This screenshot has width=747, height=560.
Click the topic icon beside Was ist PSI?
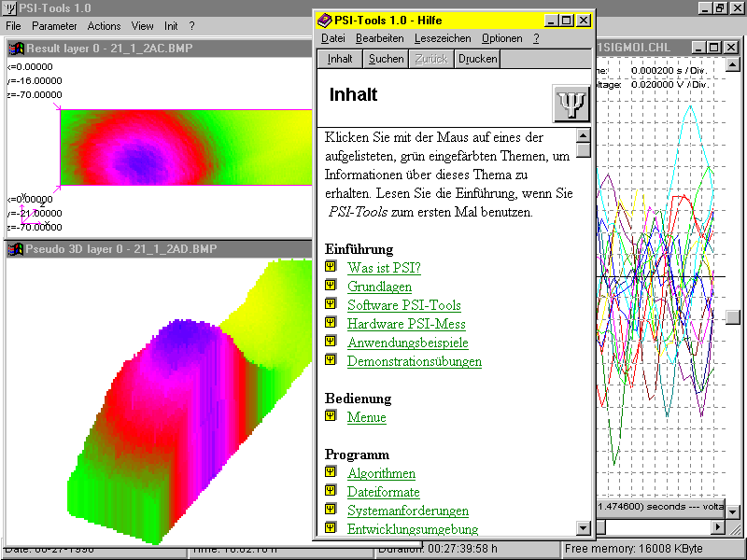pyautogui.click(x=331, y=267)
